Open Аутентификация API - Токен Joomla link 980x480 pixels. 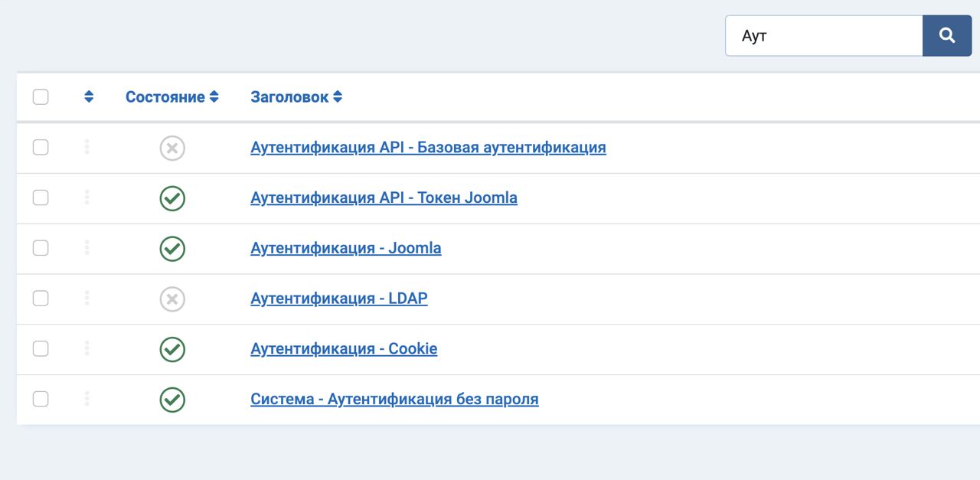click(x=384, y=198)
